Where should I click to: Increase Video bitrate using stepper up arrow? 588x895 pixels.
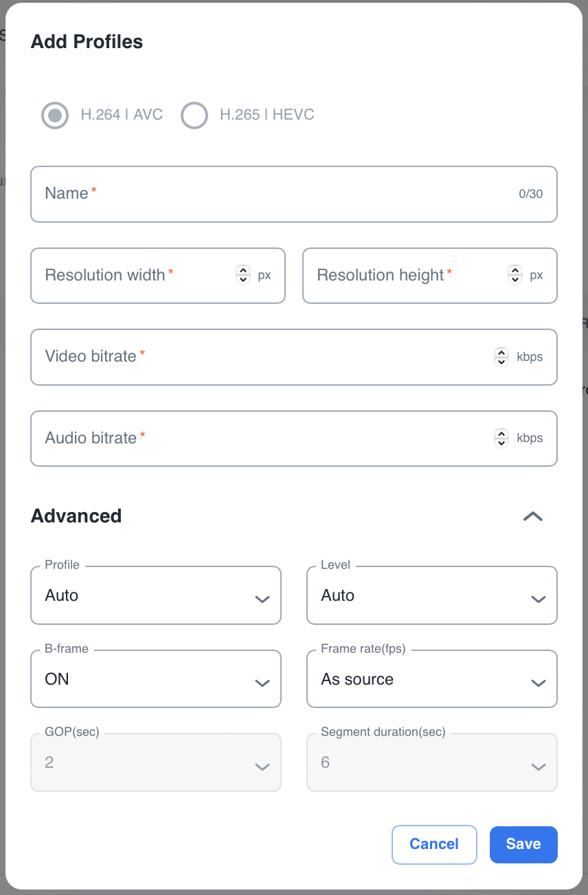(501, 353)
